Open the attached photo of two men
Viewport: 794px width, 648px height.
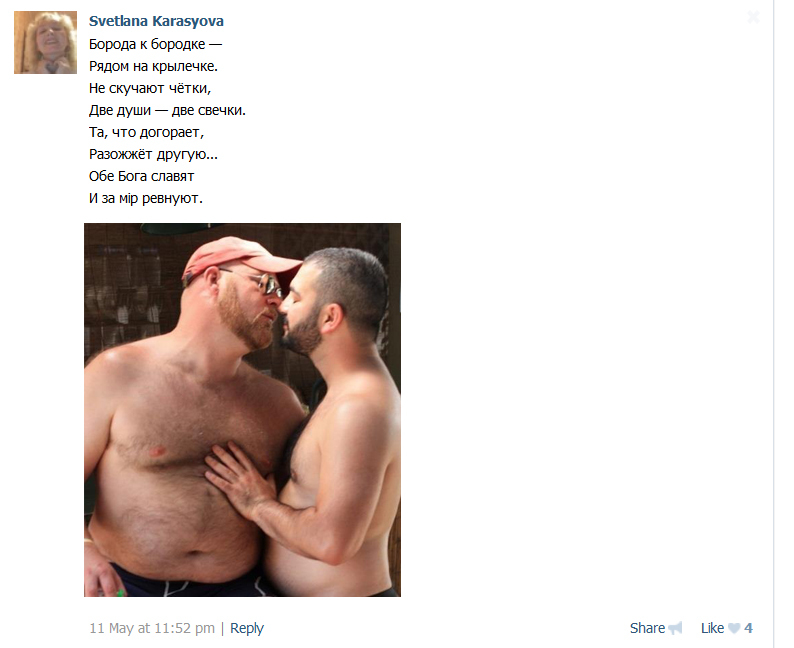(x=242, y=410)
